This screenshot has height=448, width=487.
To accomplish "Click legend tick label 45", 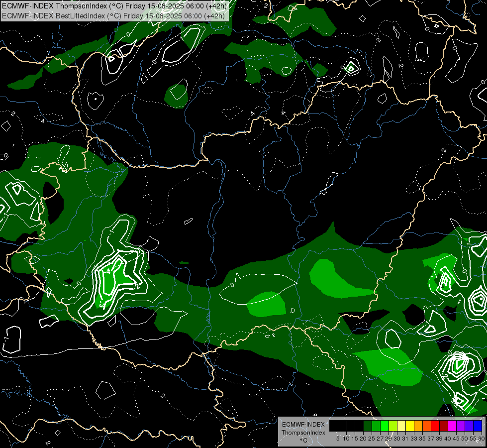I will tap(456, 439).
